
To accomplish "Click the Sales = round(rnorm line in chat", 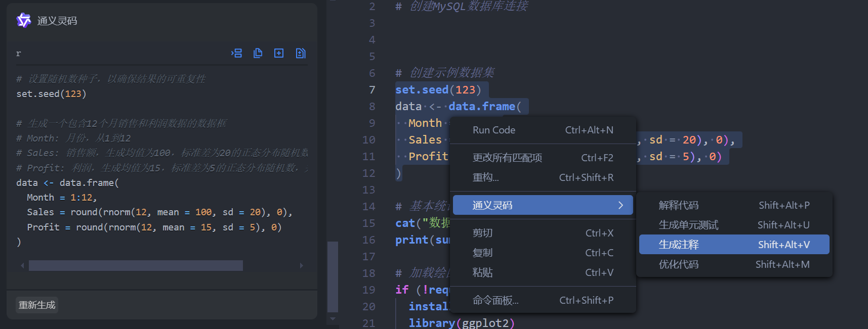I will tap(159, 212).
